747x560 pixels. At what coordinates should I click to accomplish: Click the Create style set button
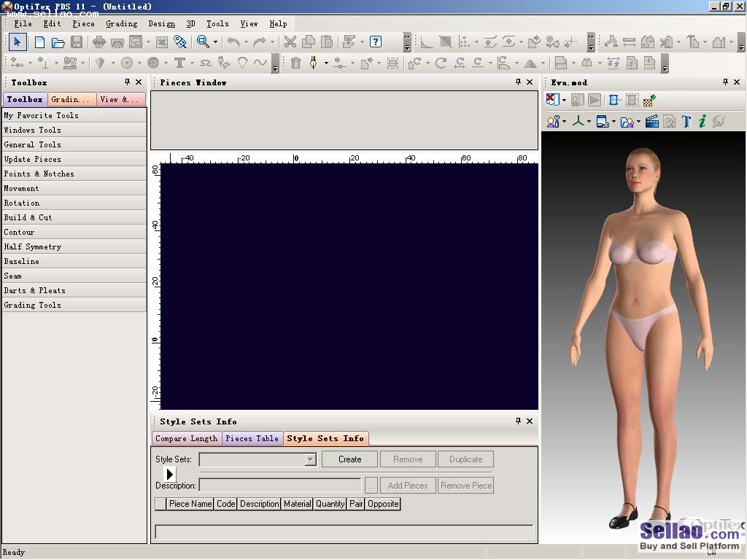pyautogui.click(x=349, y=459)
